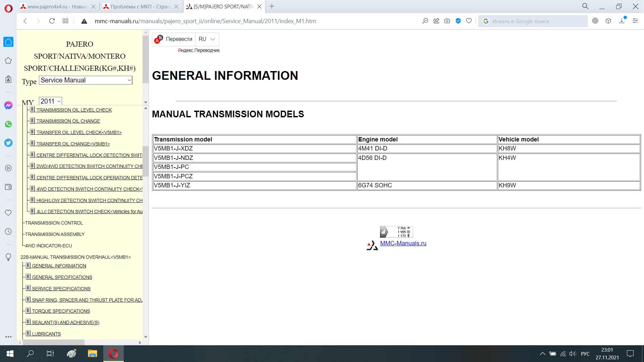Viewport: 644px width, 362px height.
Task: Open File Explorer in taskbar
Action: pyautogui.click(x=92, y=354)
